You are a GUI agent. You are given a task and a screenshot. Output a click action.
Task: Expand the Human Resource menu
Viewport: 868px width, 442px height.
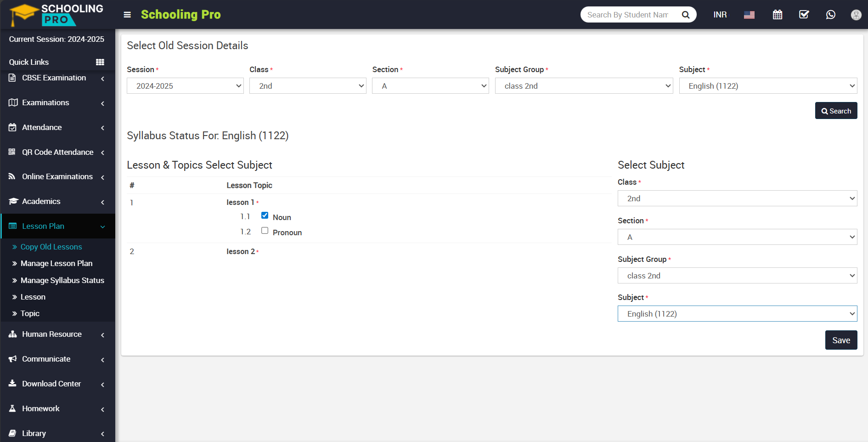[x=102, y=335]
